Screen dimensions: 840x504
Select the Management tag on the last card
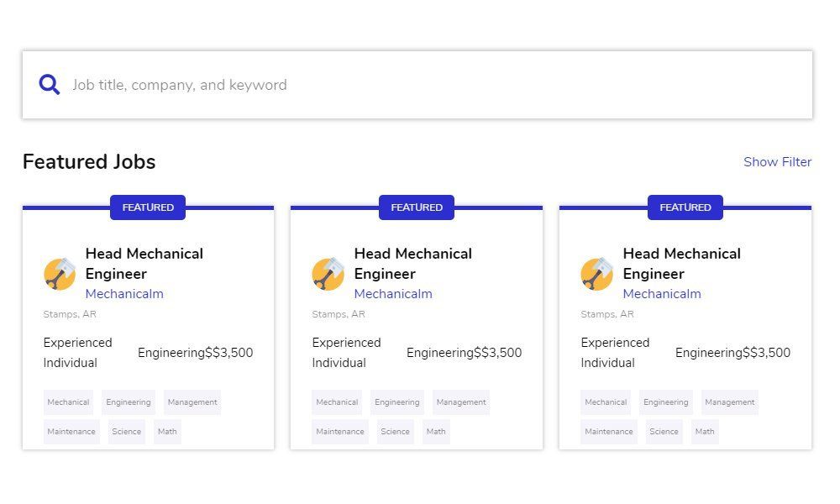click(730, 402)
